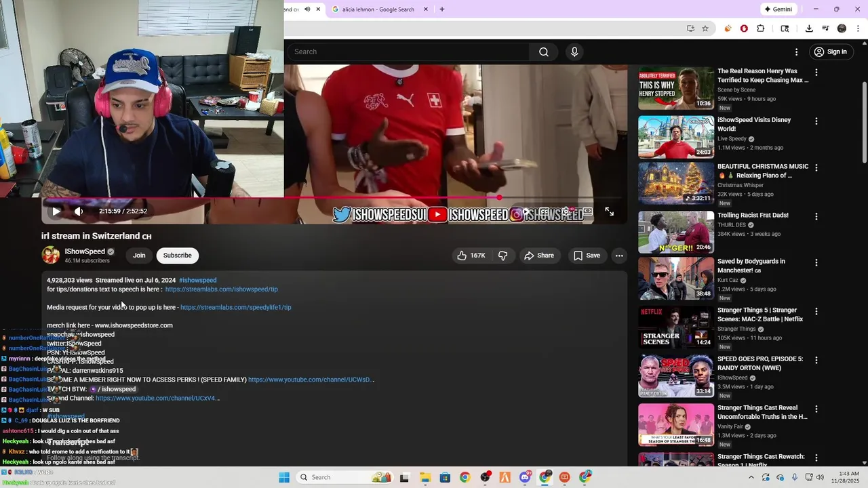Screen dimensions: 868x488
Task: Open options for 'IShowSpeed Visits Disney World!'
Action: click(x=816, y=121)
